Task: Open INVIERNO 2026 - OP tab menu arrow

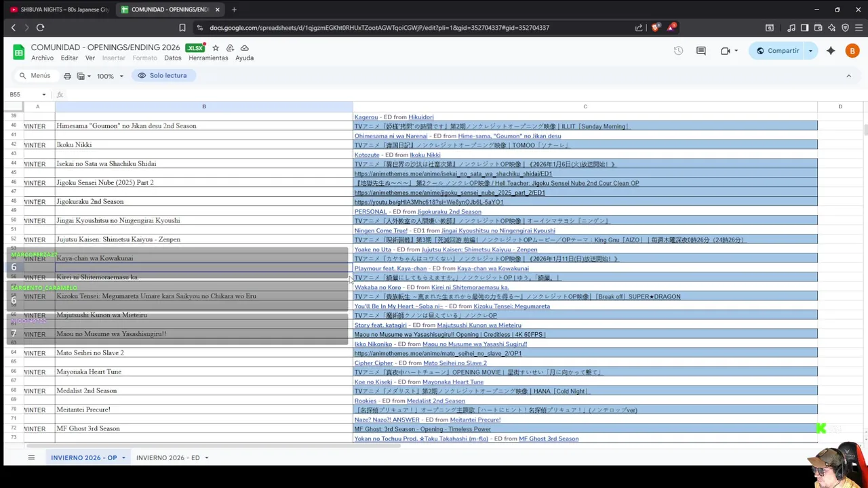Action: coord(123,458)
